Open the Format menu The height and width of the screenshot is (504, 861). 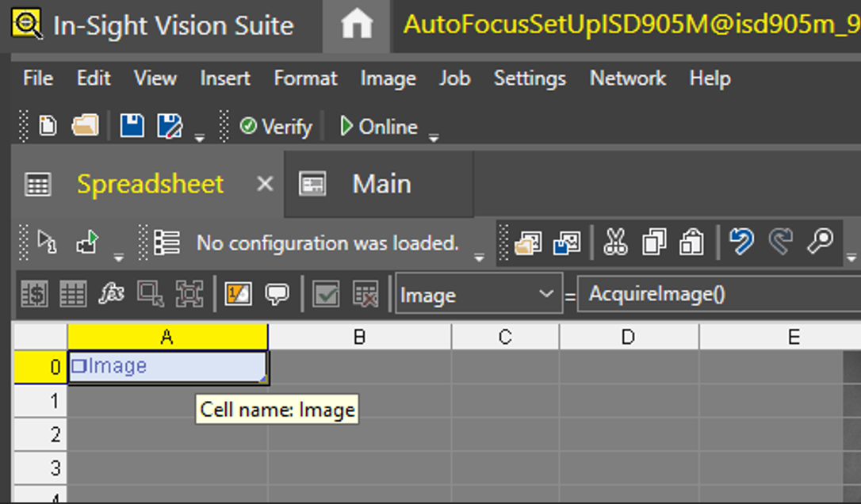pos(305,78)
